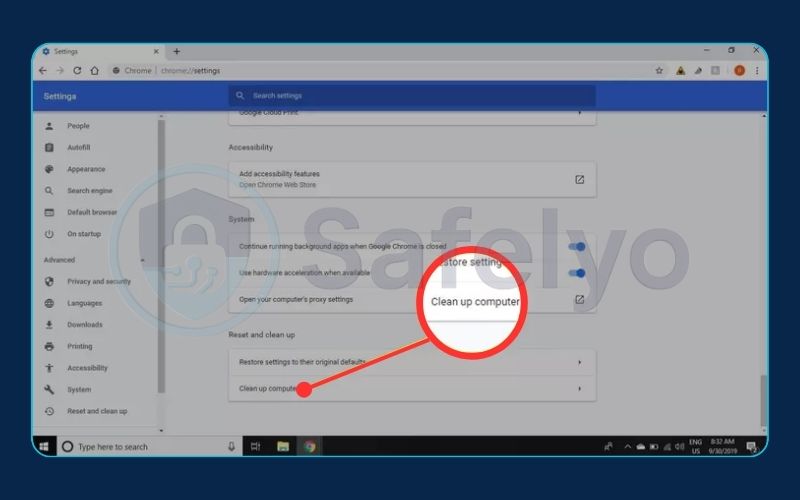Select Privacy and security in sidebar

coord(98,282)
